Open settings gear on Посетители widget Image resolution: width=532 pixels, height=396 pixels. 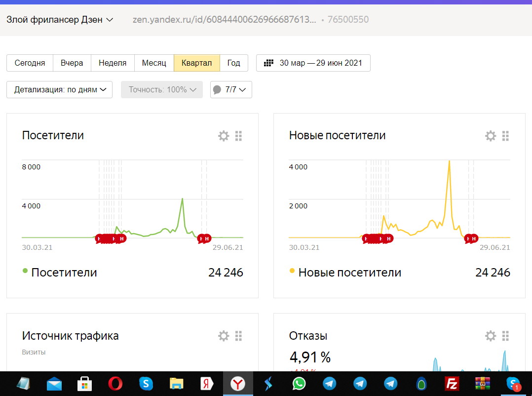pyautogui.click(x=224, y=136)
